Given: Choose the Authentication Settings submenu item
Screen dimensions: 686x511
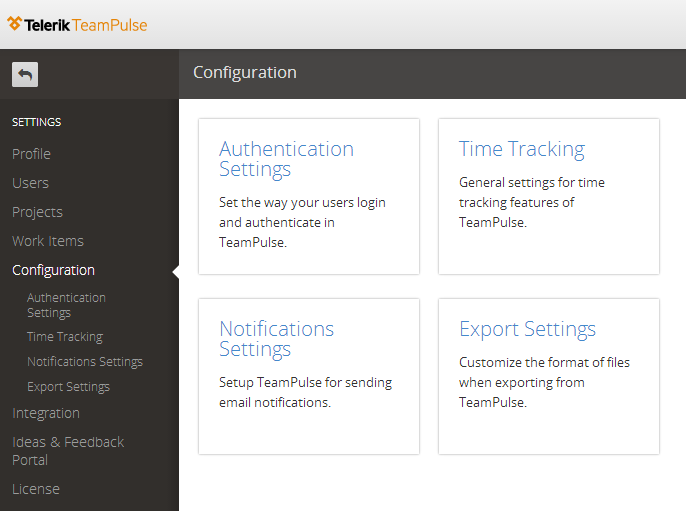Looking at the screenshot, I should pyautogui.click(x=66, y=305).
